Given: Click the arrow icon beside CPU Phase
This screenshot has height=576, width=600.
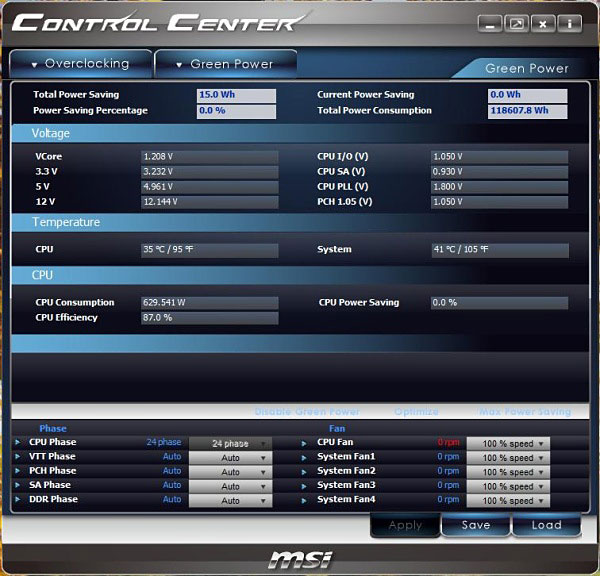Looking at the screenshot, I should click(18, 442).
